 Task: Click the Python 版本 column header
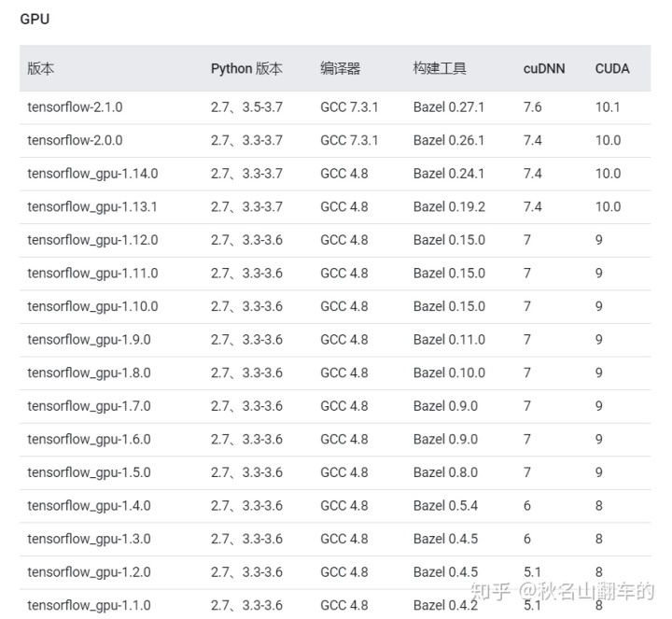(x=246, y=68)
